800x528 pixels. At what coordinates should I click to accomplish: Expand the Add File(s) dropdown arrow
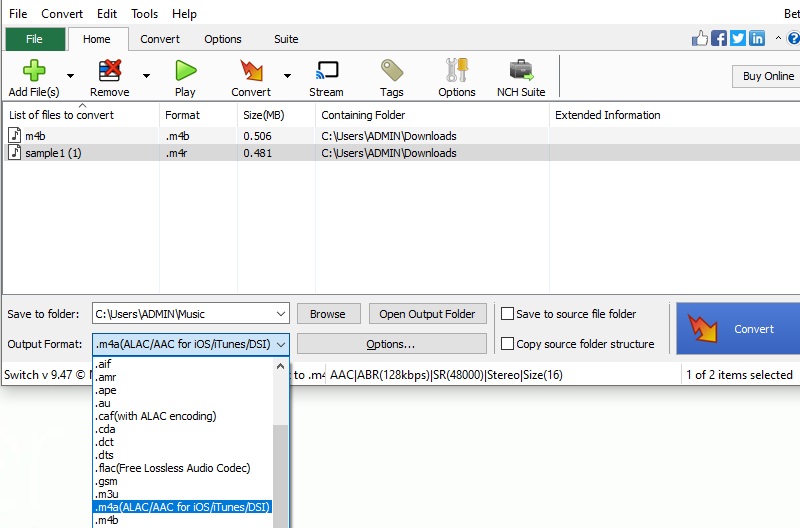coord(70,76)
